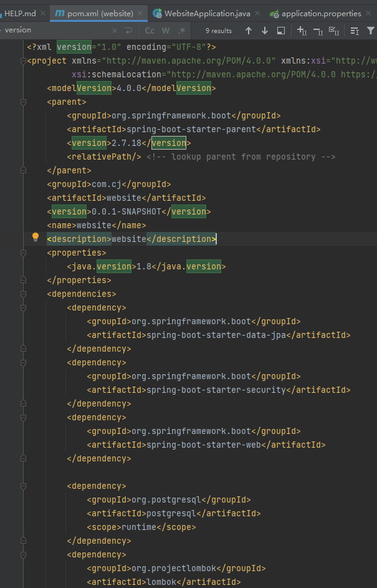This screenshot has height=588, width=377.
Task: Click the next occurrence down arrow
Action: (x=264, y=30)
